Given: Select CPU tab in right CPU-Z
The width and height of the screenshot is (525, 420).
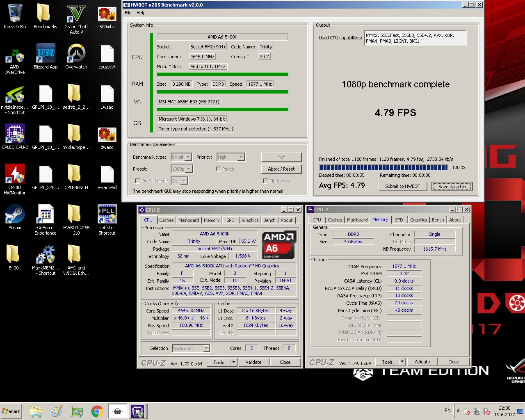Looking at the screenshot, I should pyautogui.click(x=317, y=220).
